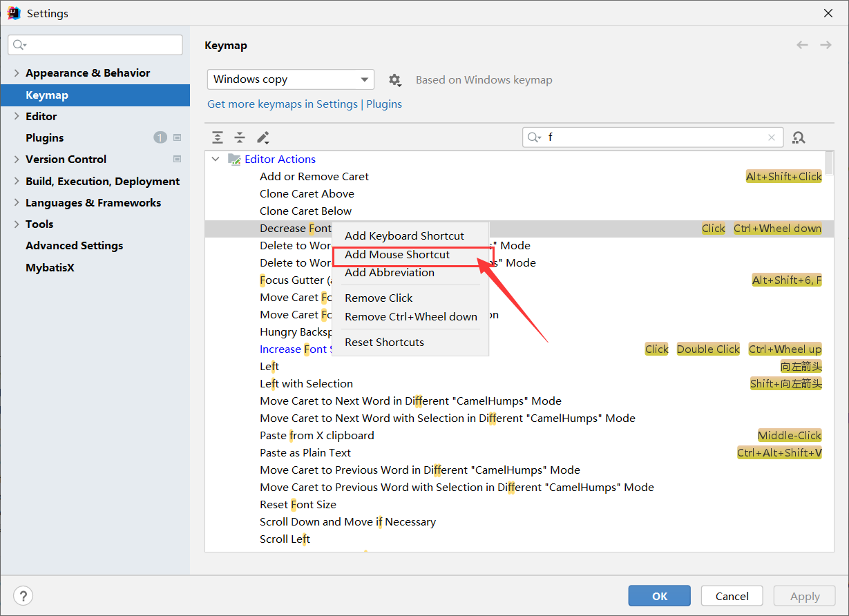Open Find Actions by Shortcut icon

point(799,137)
